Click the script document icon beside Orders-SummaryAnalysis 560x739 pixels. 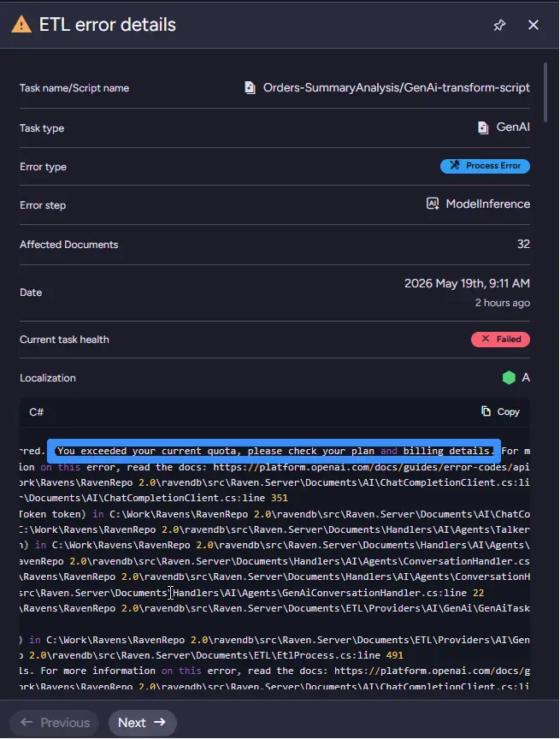[251, 87]
